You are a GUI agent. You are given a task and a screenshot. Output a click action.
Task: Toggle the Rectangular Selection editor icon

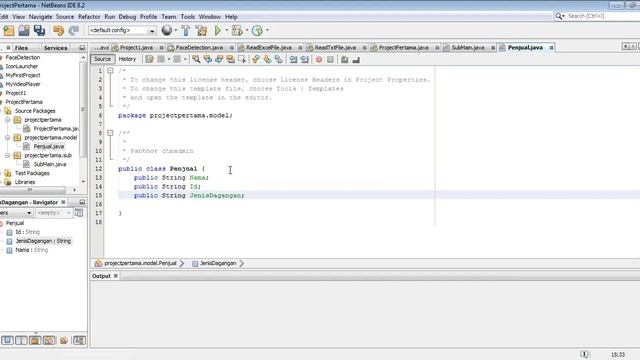[x=242, y=60]
